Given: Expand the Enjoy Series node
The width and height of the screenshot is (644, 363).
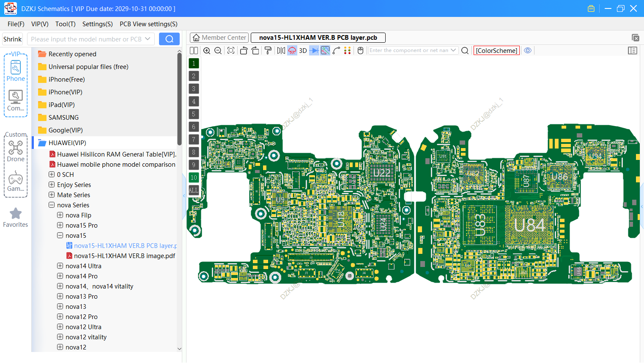Looking at the screenshot, I should click(52, 184).
